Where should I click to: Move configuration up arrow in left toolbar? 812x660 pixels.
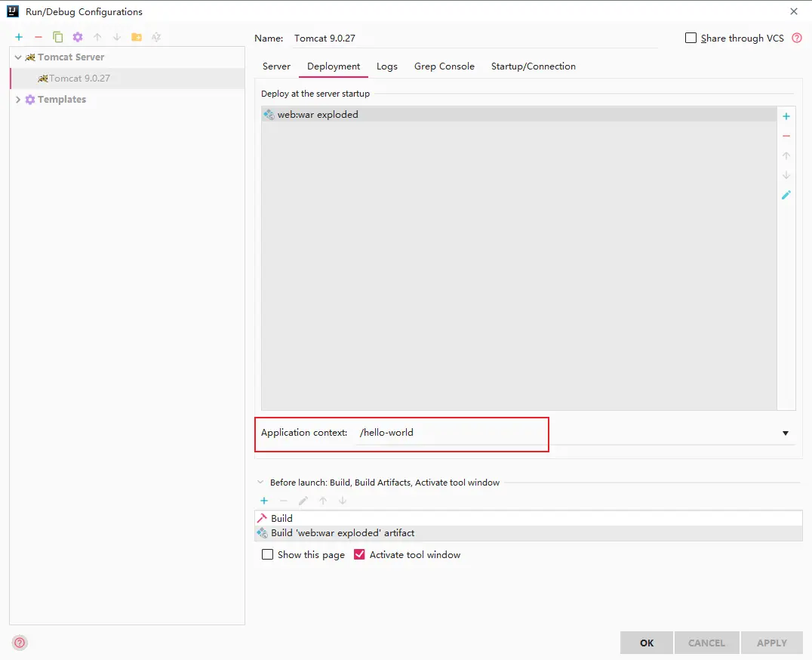point(97,37)
